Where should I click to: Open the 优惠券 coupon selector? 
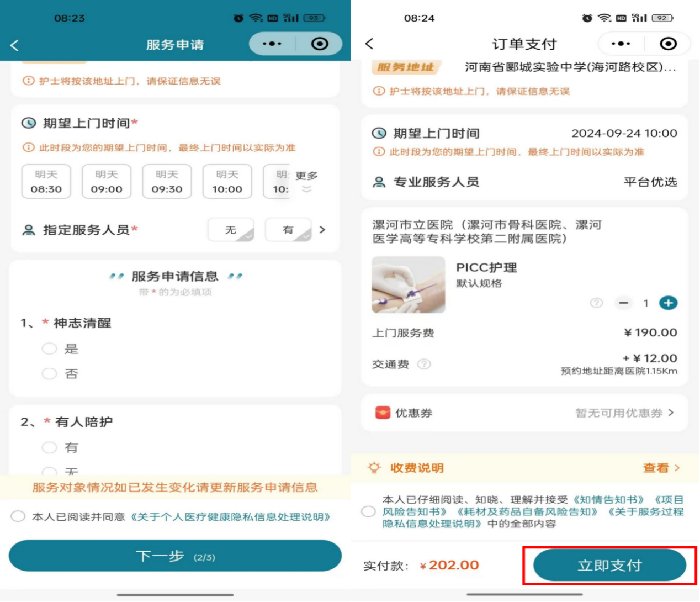(x=624, y=413)
